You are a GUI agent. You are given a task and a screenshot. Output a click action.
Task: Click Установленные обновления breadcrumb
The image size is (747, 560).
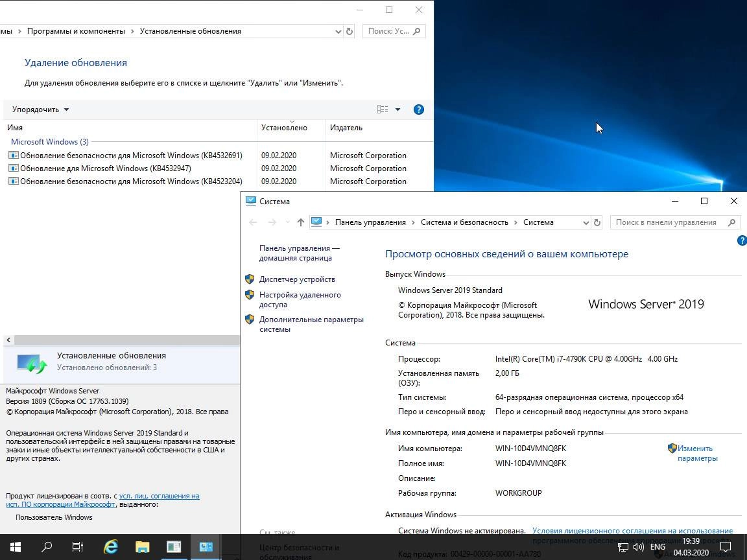tap(190, 31)
